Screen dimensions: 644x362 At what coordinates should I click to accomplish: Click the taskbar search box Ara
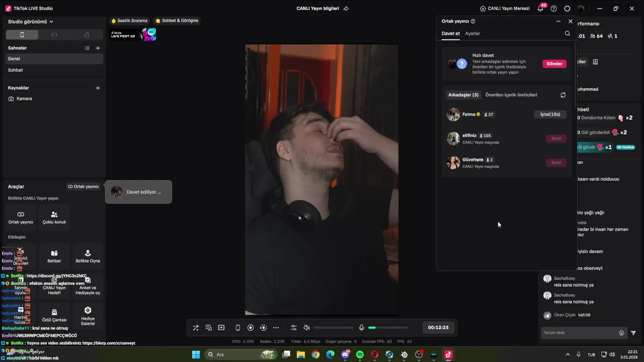[242, 355]
